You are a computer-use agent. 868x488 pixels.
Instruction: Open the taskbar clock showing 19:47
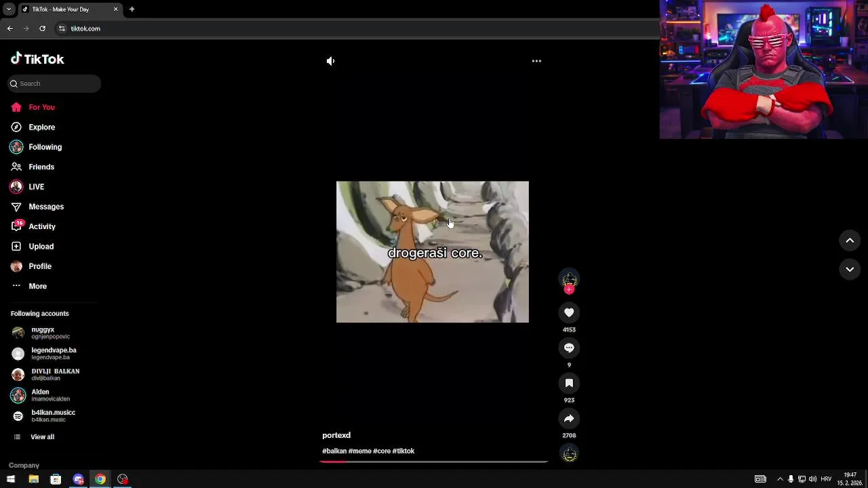click(x=850, y=479)
